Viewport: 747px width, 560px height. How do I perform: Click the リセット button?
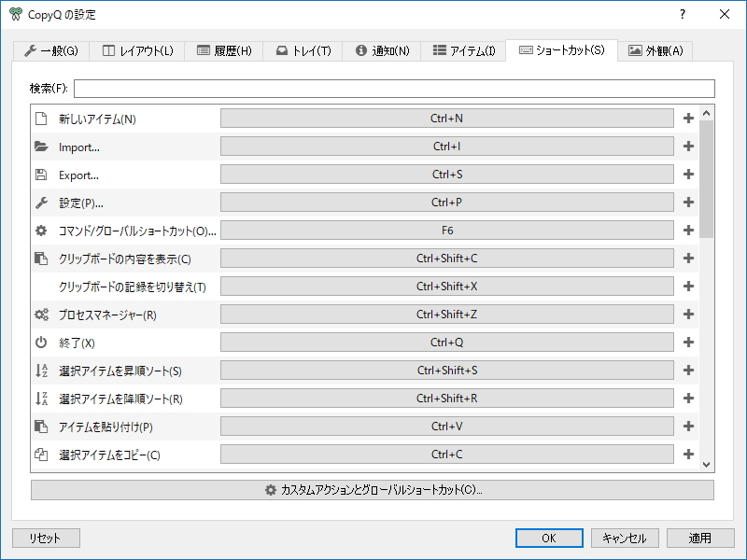45,538
